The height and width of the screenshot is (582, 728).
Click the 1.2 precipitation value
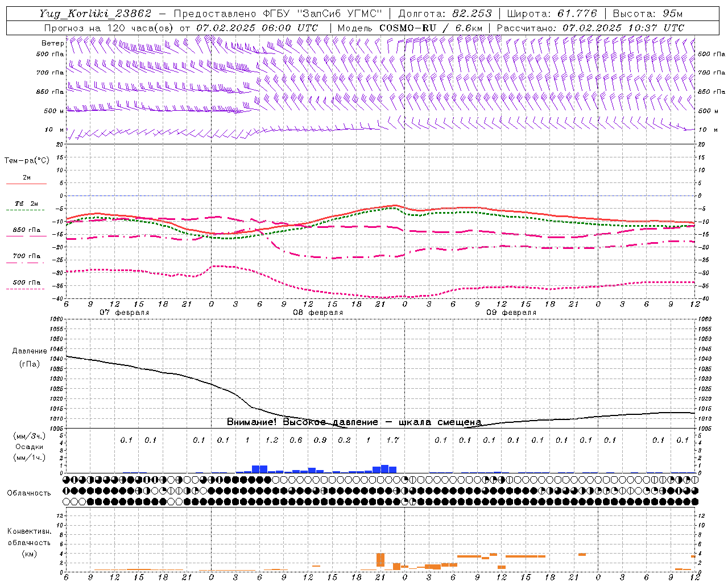272,440
